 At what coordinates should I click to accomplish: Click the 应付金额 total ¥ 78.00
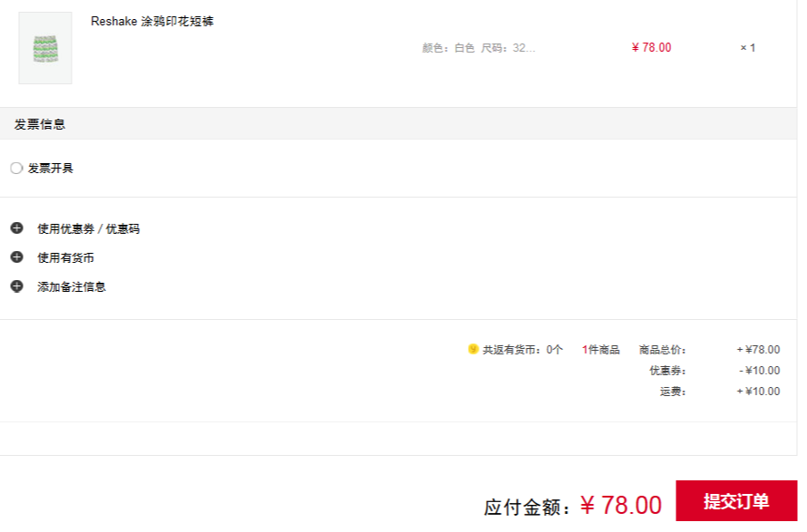coord(621,505)
